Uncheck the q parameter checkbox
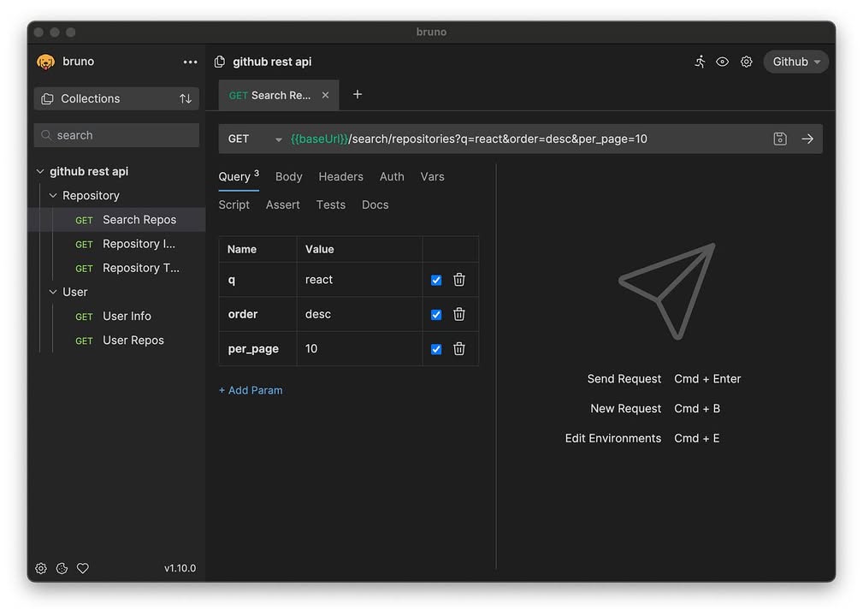Viewport: 863px width, 616px height. point(436,280)
